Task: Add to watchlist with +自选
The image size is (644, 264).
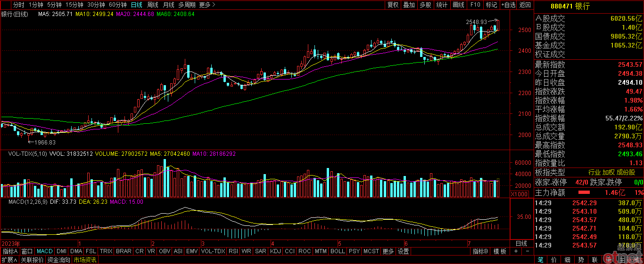Action: click(508, 5)
